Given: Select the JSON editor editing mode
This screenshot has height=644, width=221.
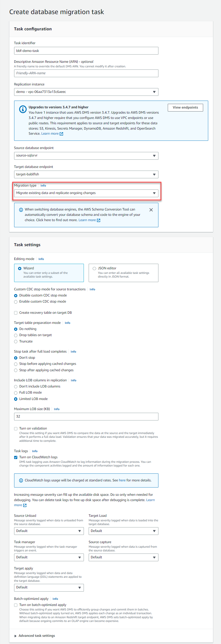Looking at the screenshot, I should click(x=94, y=269).
